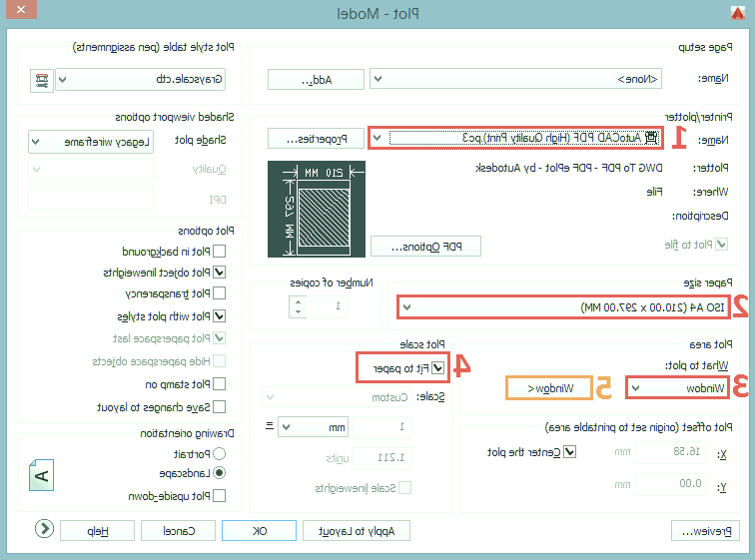Toggle Hide paperspace objects checkbox

tap(219, 360)
